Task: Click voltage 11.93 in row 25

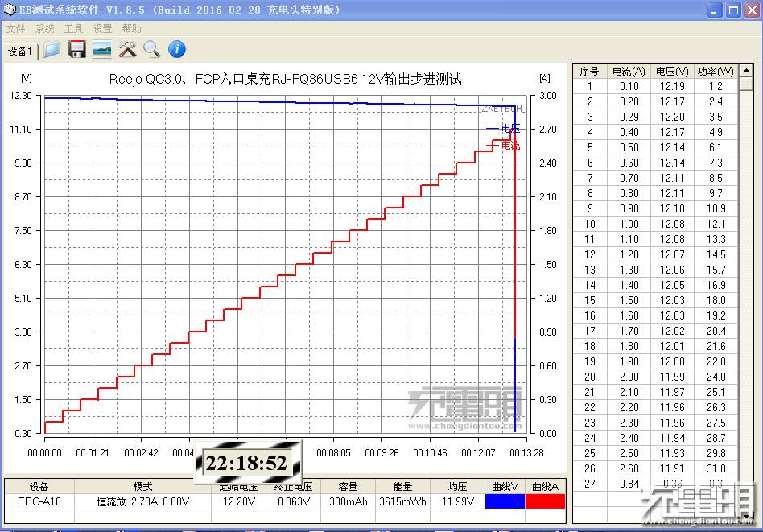Action: pos(672,453)
